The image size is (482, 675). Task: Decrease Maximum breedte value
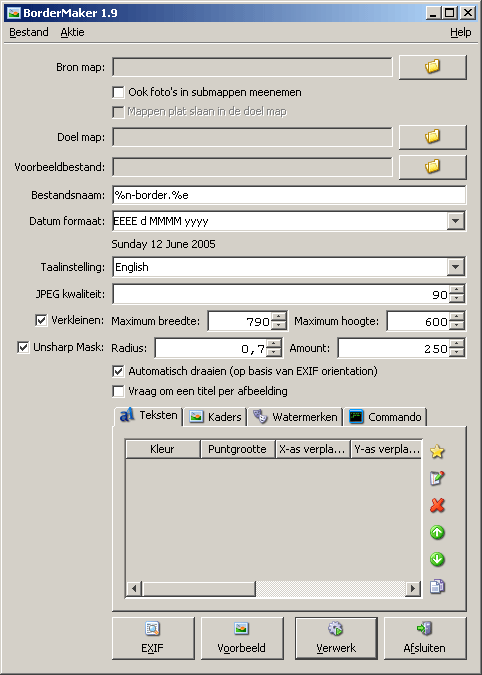pyautogui.click(x=279, y=325)
